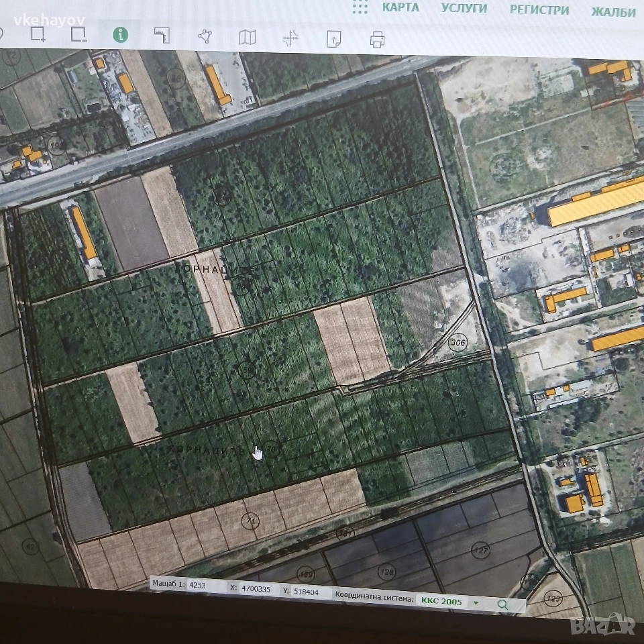Print the map with printer icon
The height and width of the screenshot is (644, 644).
click(x=378, y=40)
